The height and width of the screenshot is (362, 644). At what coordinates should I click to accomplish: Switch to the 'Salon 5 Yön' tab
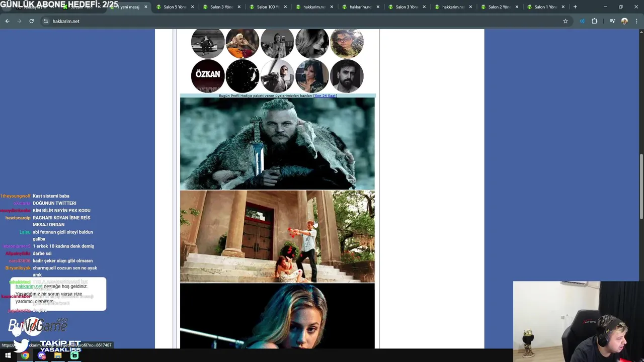pyautogui.click(x=174, y=7)
